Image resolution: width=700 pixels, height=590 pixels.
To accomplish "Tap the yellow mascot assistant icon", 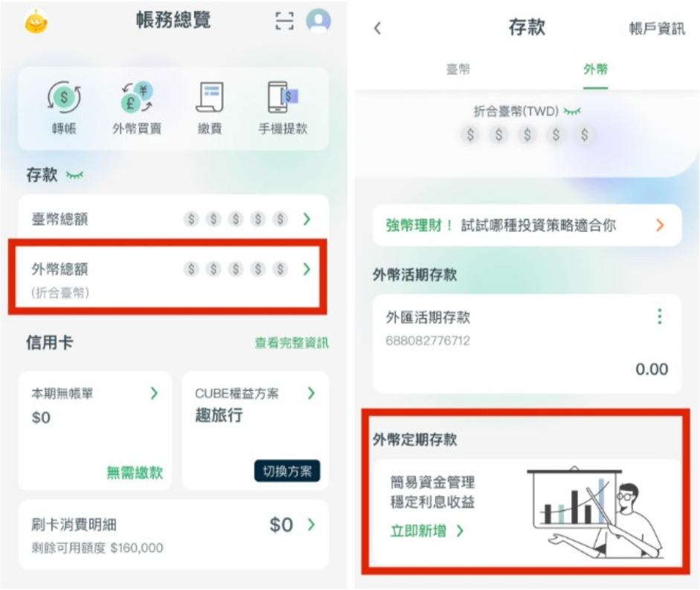I will (x=36, y=21).
